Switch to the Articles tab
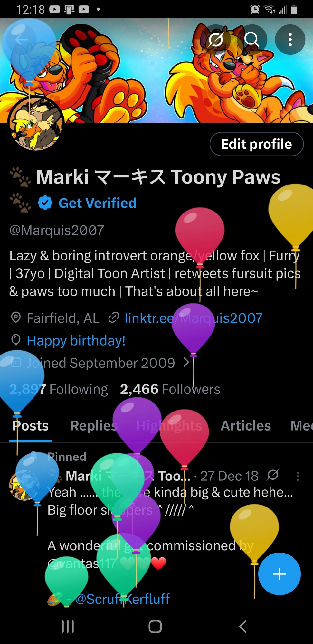 (x=246, y=426)
